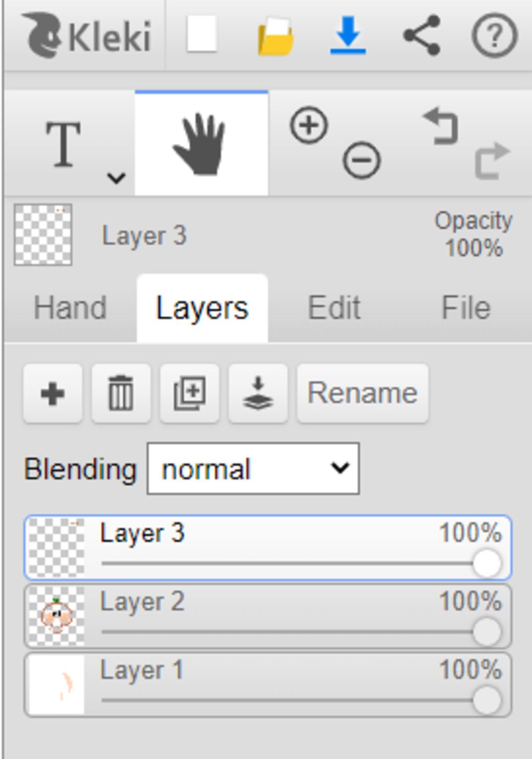Screen dimensions: 532x759
Task: Click the Layer 2 opacity slider handle
Action: (x=487, y=632)
